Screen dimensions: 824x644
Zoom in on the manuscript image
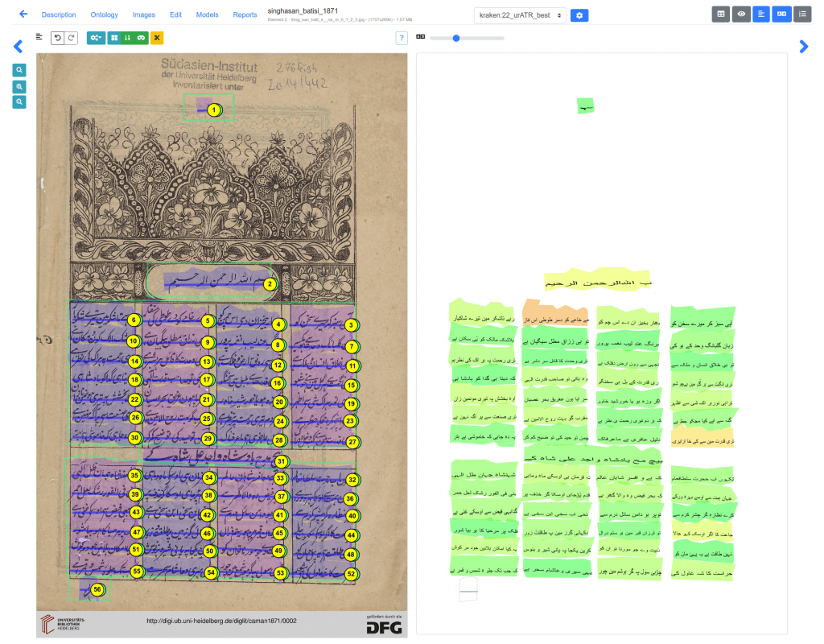click(x=19, y=86)
